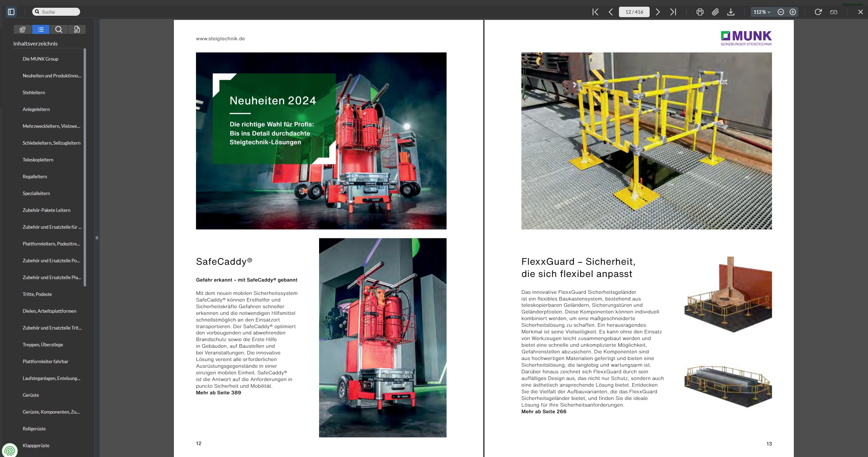The image size is (868, 457).
Task: Click the yellow FlexxGuard railing photo
Action: 647,141
